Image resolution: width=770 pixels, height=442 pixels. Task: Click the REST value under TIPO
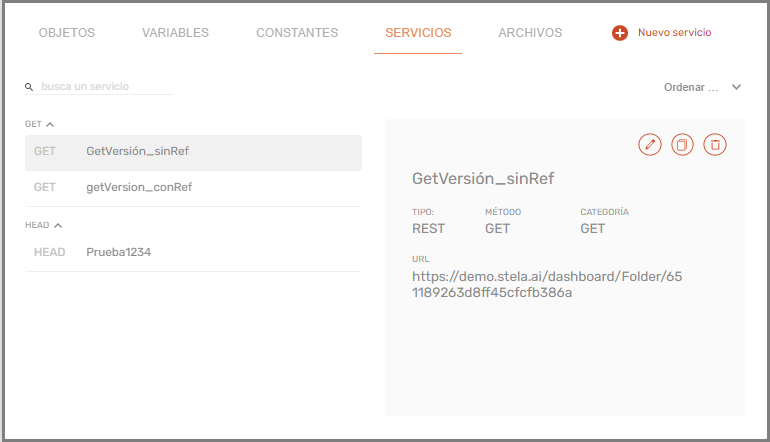tap(428, 229)
